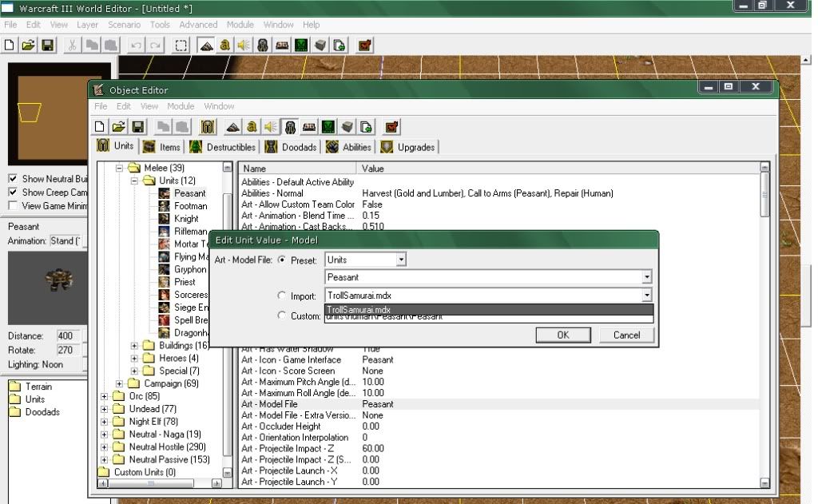Click Save floppy icon in Object Editor toolbar
The image size is (818, 504).
coord(137,127)
